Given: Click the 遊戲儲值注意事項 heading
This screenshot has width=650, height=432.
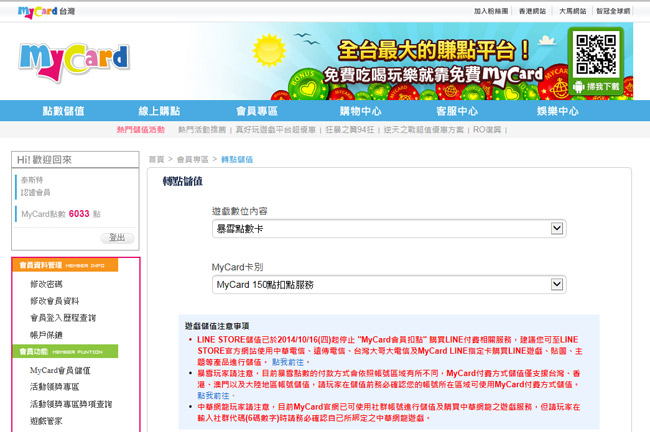Looking at the screenshot, I should point(217,326).
